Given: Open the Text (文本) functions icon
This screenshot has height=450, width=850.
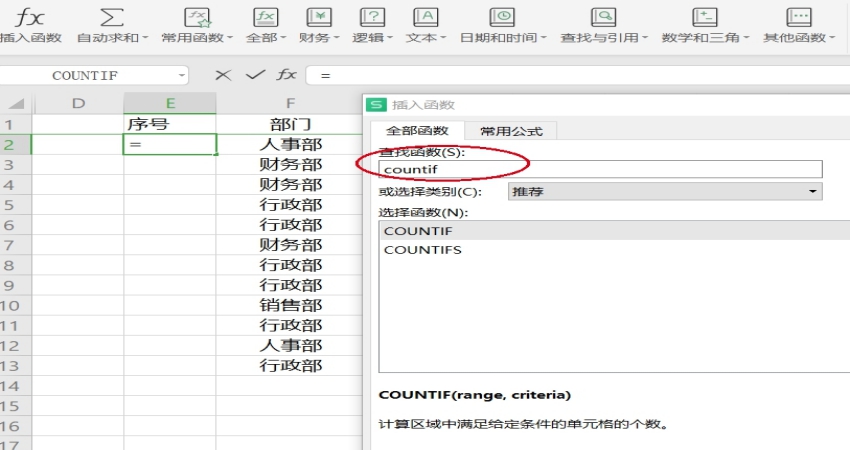Looking at the screenshot, I should point(425,17).
